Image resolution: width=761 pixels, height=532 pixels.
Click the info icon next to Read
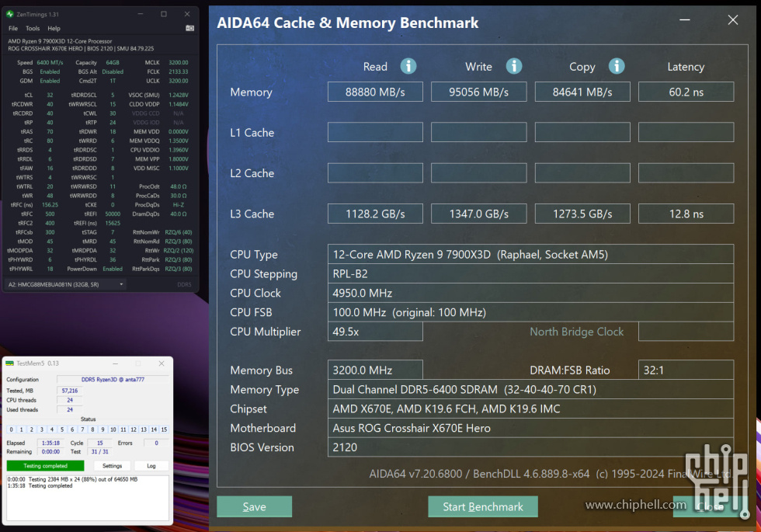point(408,66)
